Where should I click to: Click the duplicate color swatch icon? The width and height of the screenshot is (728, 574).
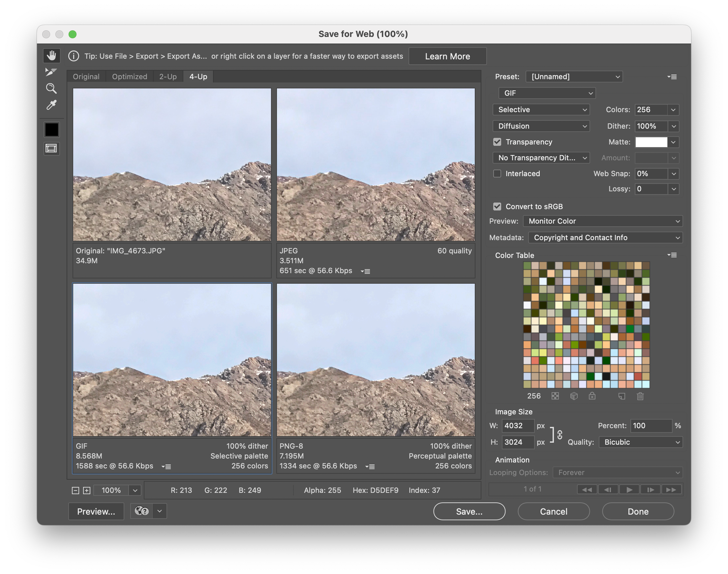click(622, 396)
